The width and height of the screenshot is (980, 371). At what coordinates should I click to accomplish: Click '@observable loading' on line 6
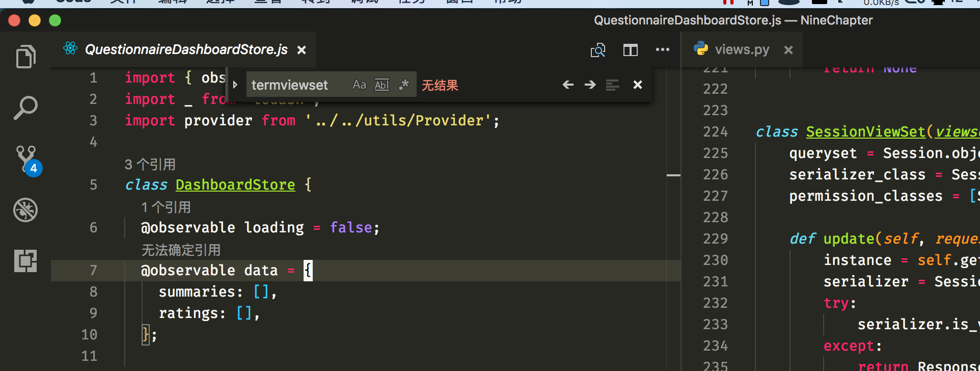[222, 227]
